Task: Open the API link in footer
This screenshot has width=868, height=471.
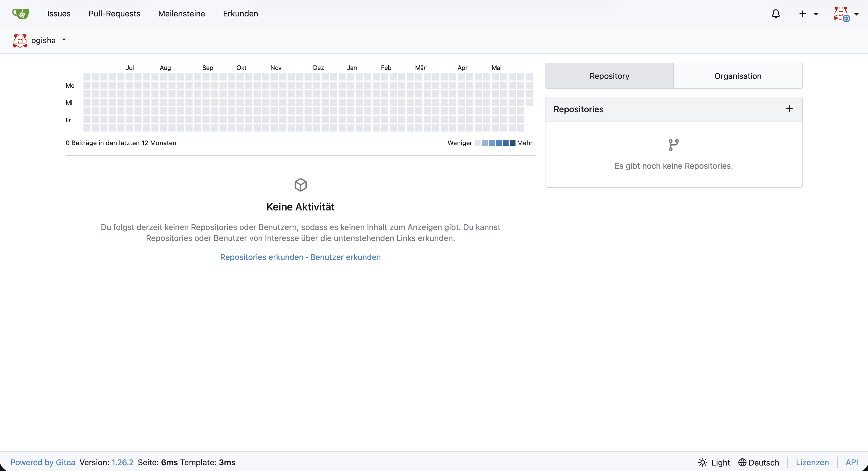Action: click(852, 462)
